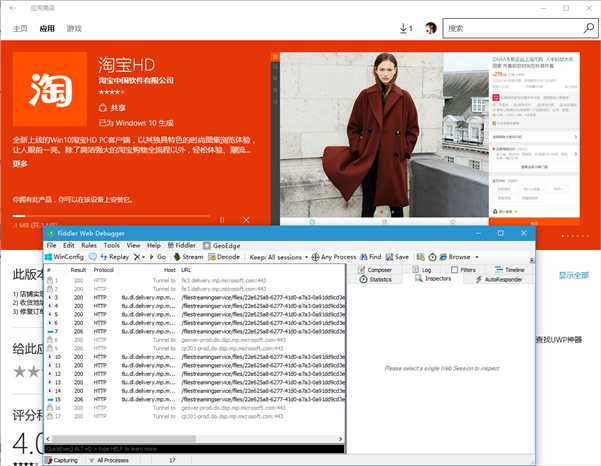This screenshot has height=466, width=601.
Task: Click the screenshot camera icon left of the timer
Action: (x=420, y=257)
